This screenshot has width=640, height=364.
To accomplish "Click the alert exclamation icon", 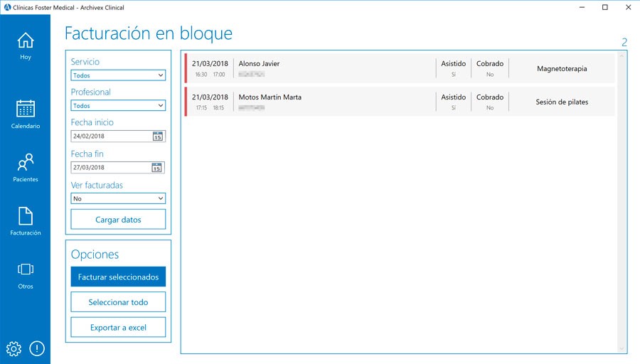I will coord(36,348).
